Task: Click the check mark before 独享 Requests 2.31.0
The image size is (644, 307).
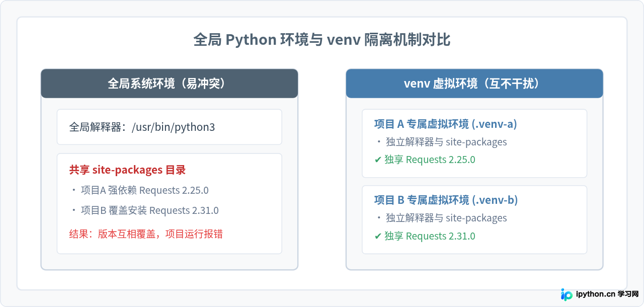Action: point(378,237)
